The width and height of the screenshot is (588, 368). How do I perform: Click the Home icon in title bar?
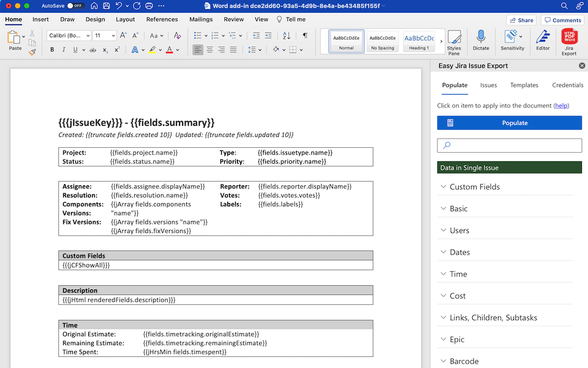[x=94, y=6]
